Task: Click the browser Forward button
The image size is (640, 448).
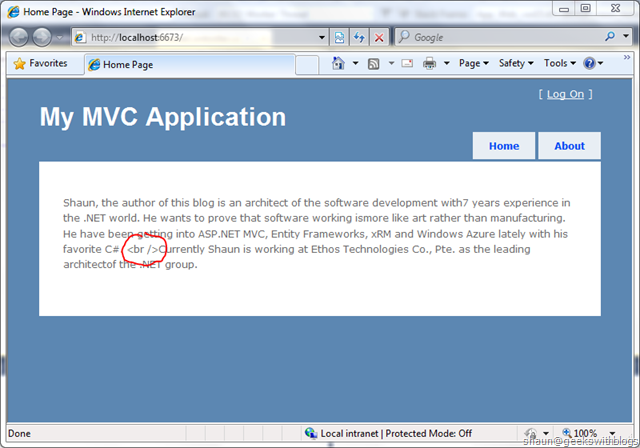Action: click(44, 37)
